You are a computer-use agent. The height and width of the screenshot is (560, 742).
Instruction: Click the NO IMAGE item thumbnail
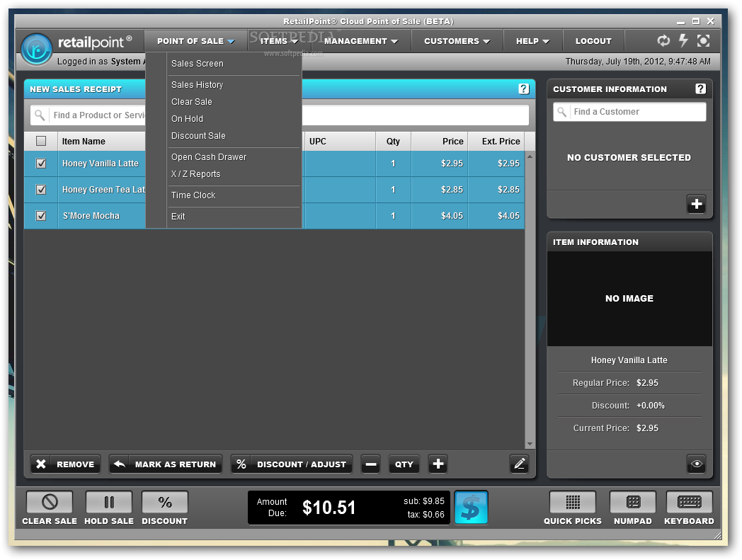click(x=629, y=298)
